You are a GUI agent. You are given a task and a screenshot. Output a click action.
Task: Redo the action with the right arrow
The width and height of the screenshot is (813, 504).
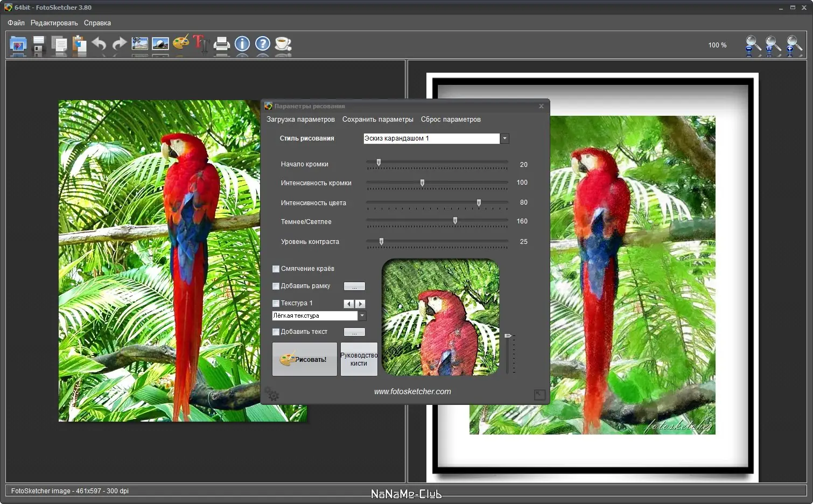119,44
